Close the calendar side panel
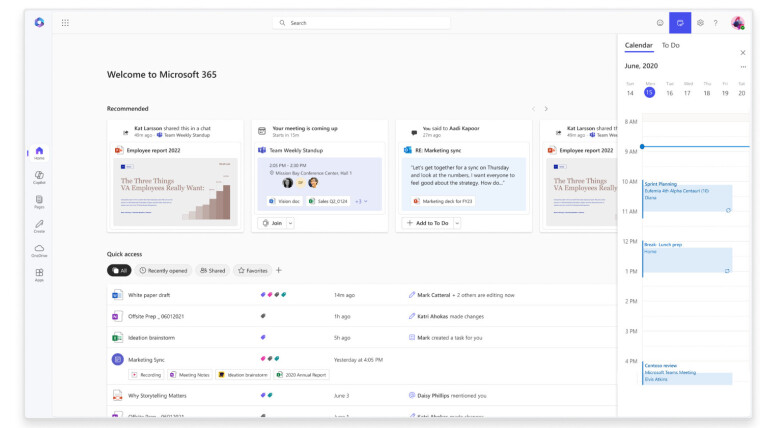This screenshot has height=428, width=760. (743, 52)
